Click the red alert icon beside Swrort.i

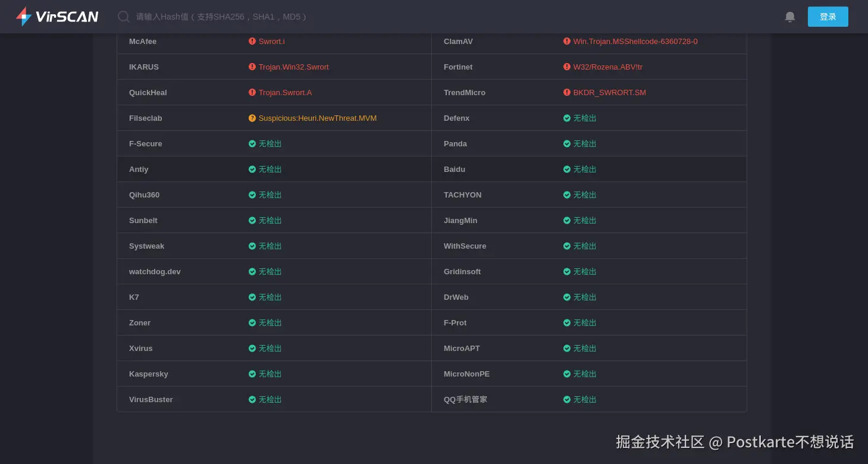[x=252, y=42]
